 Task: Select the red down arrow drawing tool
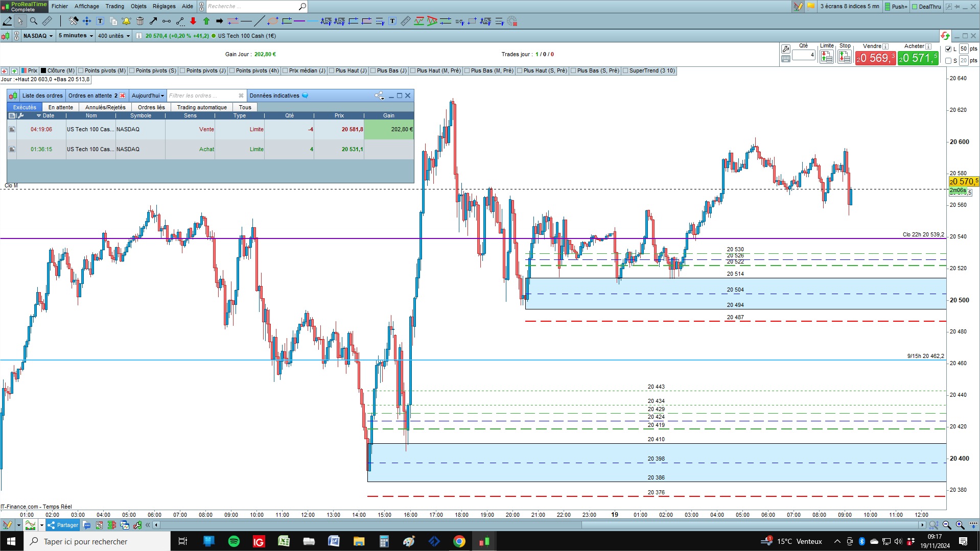pos(193,21)
